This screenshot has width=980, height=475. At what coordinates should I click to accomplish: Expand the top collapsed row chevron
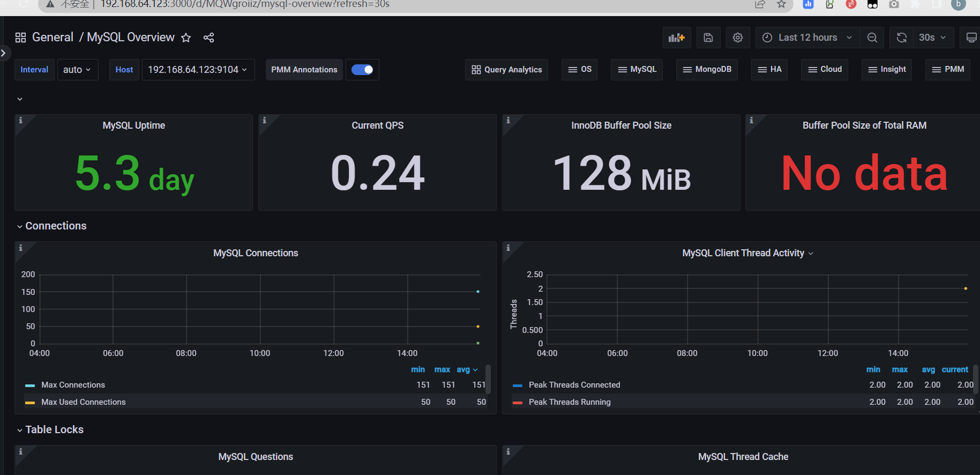[20, 99]
